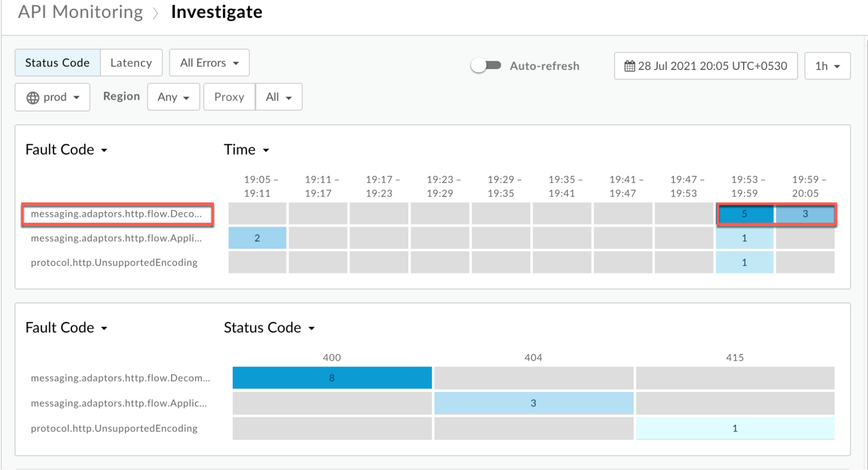Viewport: 868px width, 470px height.
Task: Click the cell showing 2 in the 19:05 column
Action: click(x=257, y=238)
